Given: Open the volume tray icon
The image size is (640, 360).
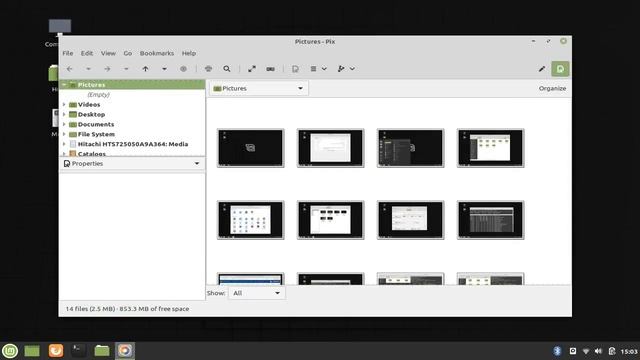Looking at the screenshot, I should click(x=598, y=351).
